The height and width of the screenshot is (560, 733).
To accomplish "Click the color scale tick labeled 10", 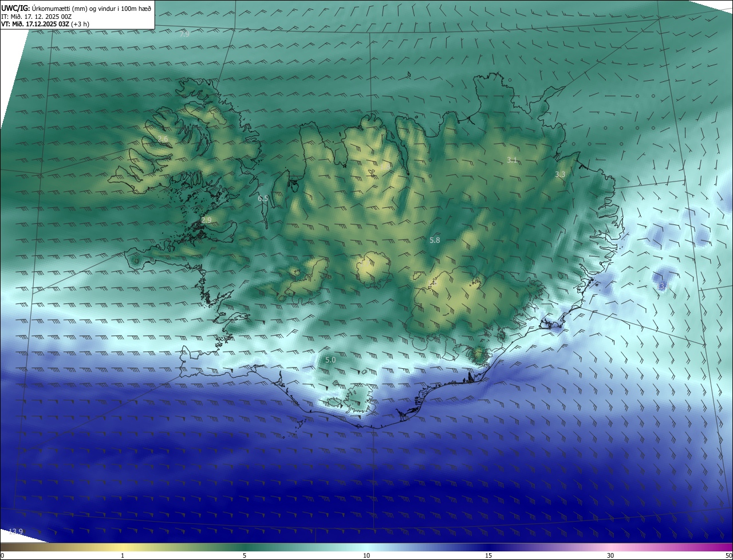I will click(366, 555).
